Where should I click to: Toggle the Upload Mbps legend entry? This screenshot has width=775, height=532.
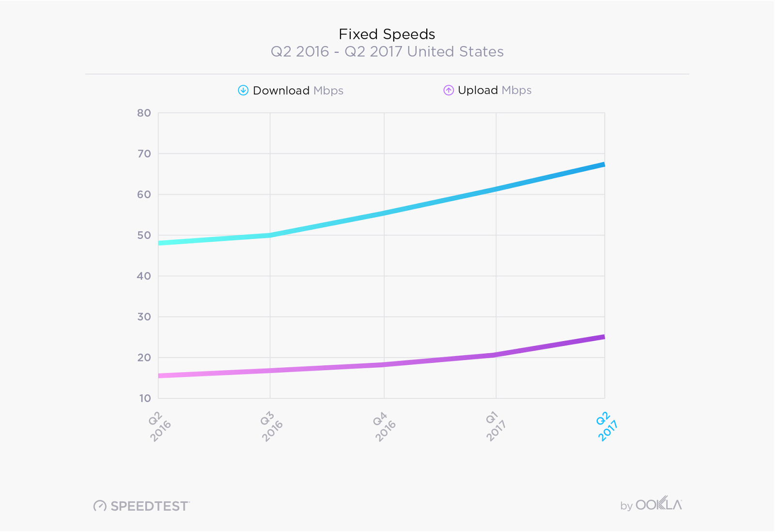point(487,90)
